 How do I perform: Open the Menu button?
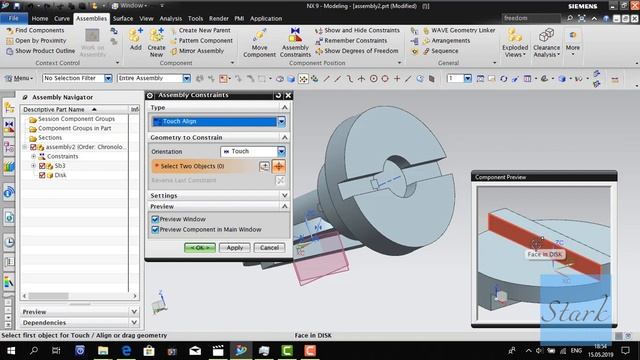coord(18,78)
